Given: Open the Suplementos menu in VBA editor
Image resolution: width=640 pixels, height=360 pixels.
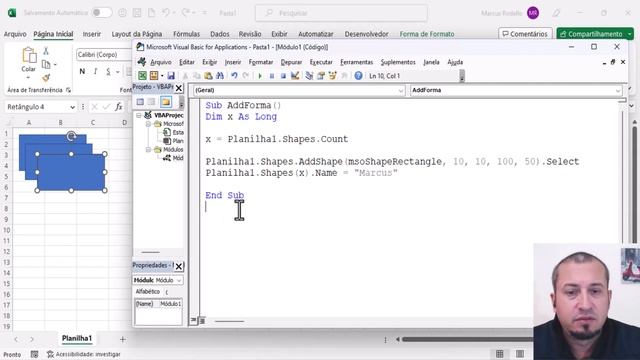Looking at the screenshot, I should [398, 62].
